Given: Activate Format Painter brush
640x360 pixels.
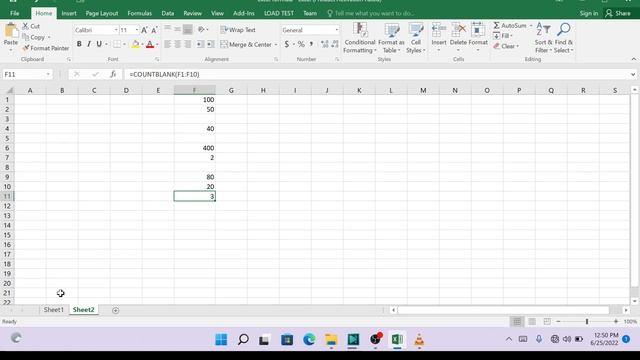Looking at the screenshot, I should 46,48.
